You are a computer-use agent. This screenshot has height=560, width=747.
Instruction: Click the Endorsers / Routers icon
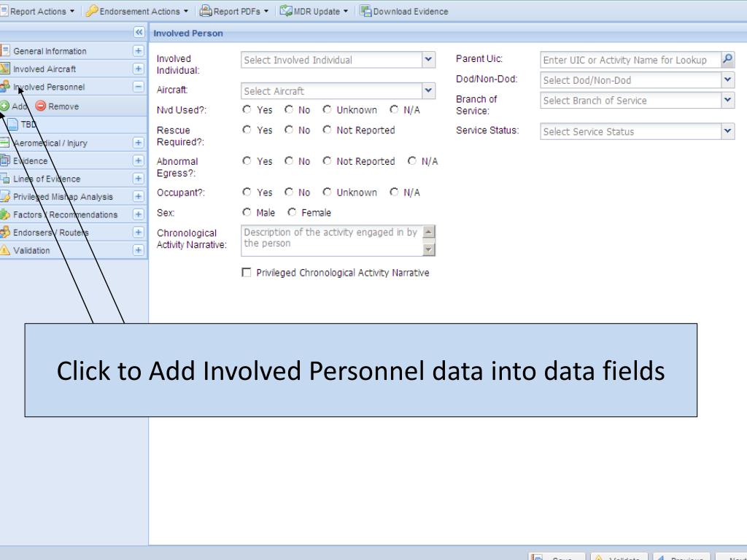pos(5,232)
